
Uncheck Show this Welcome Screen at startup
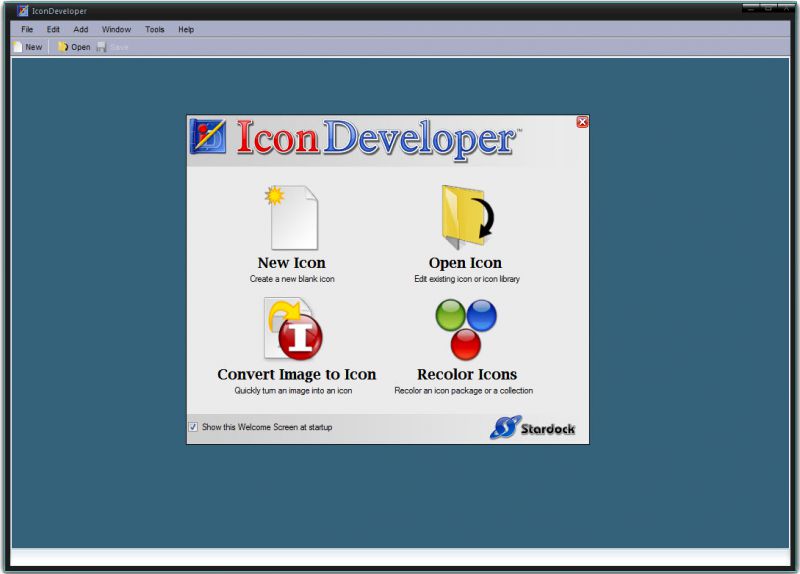click(193, 427)
